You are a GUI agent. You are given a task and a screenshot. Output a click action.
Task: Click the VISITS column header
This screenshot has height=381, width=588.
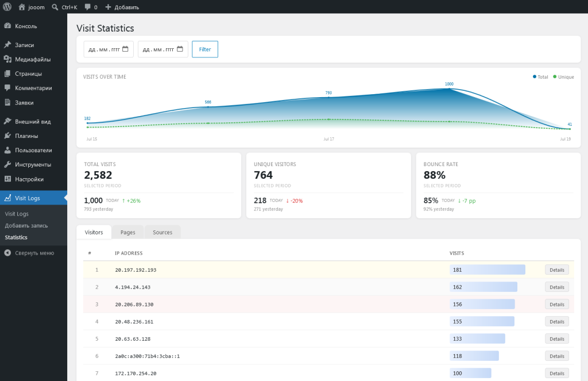click(x=457, y=253)
